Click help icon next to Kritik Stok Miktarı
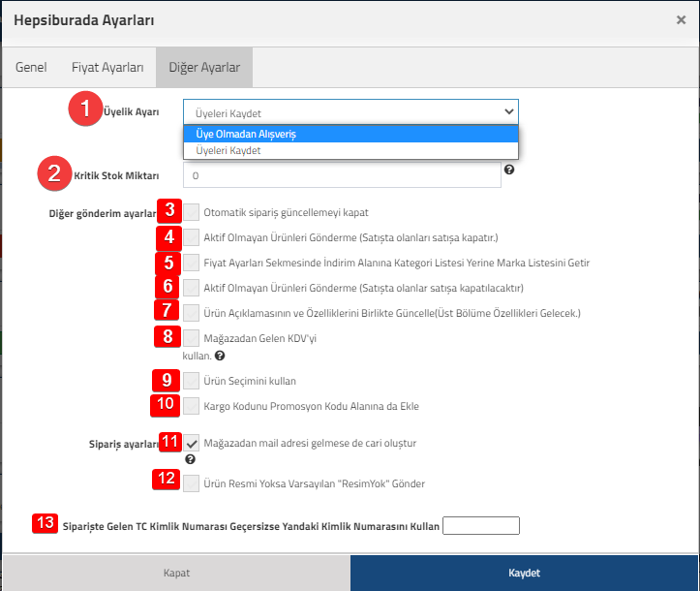 tap(509, 170)
